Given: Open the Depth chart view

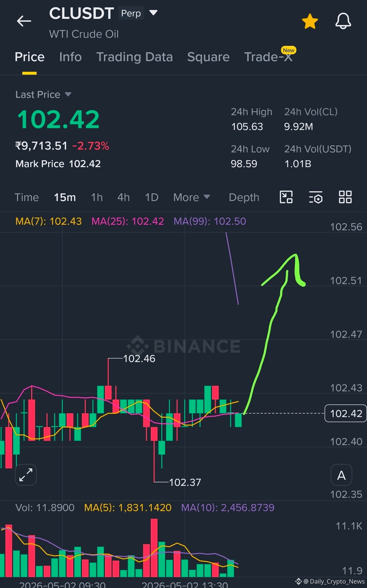Looking at the screenshot, I should [x=244, y=197].
